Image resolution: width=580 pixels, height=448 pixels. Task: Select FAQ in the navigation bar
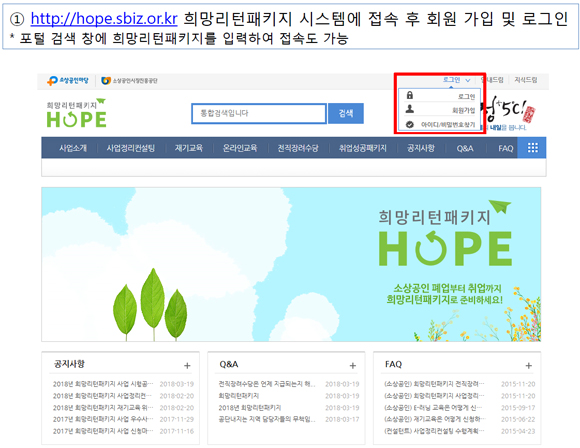pos(506,148)
